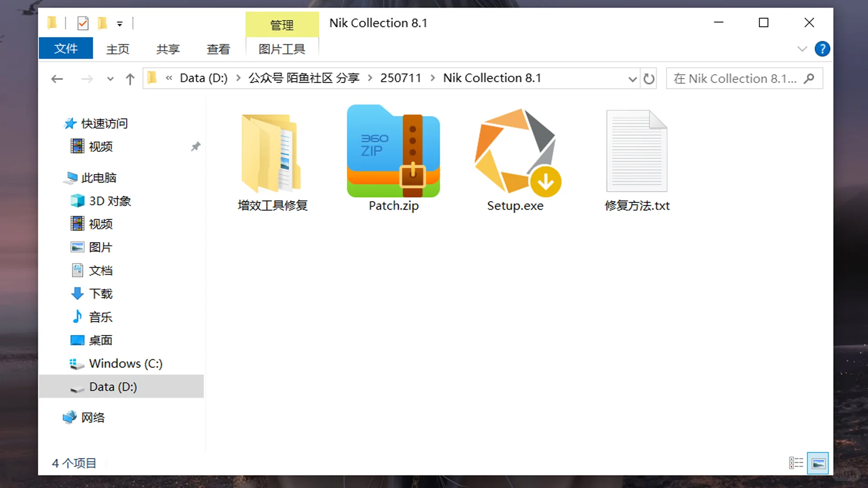Open Explorer help via question mark icon
The height and width of the screenshot is (488, 868).
822,49
